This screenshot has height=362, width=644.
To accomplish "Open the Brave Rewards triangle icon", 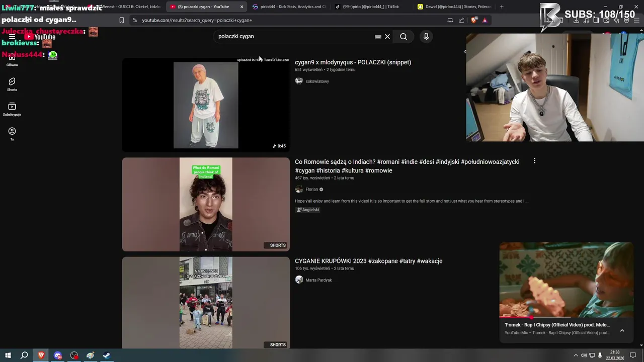I will coord(485,20).
